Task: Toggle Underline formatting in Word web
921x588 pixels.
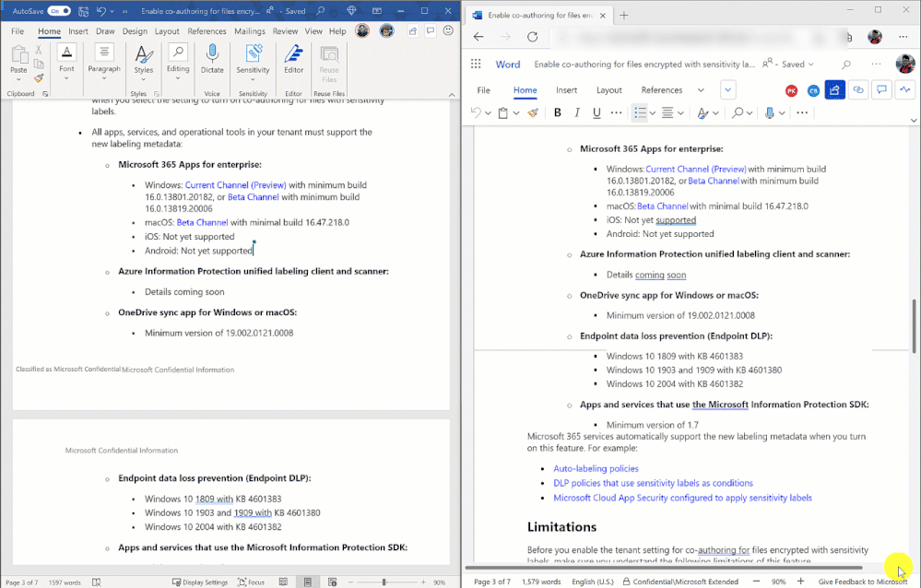Action: (596, 112)
